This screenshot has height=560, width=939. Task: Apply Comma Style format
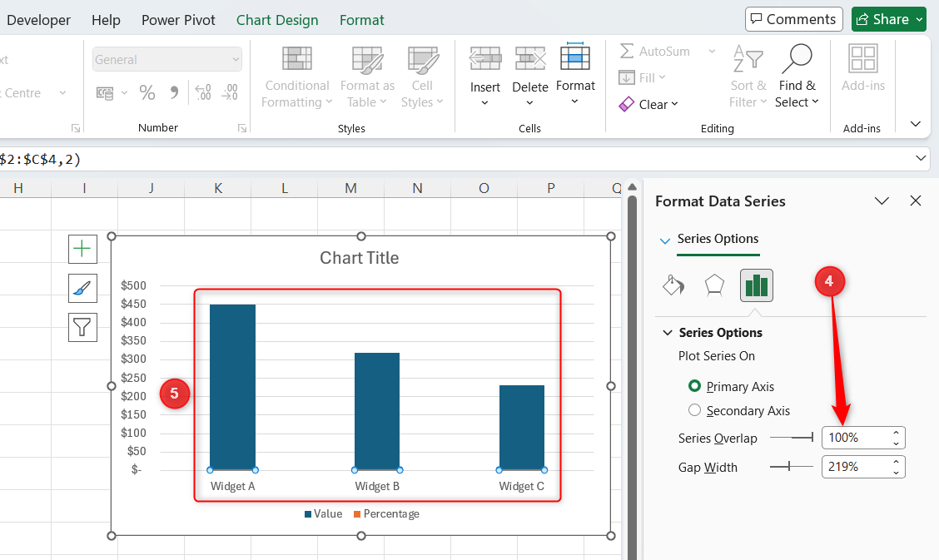(174, 92)
